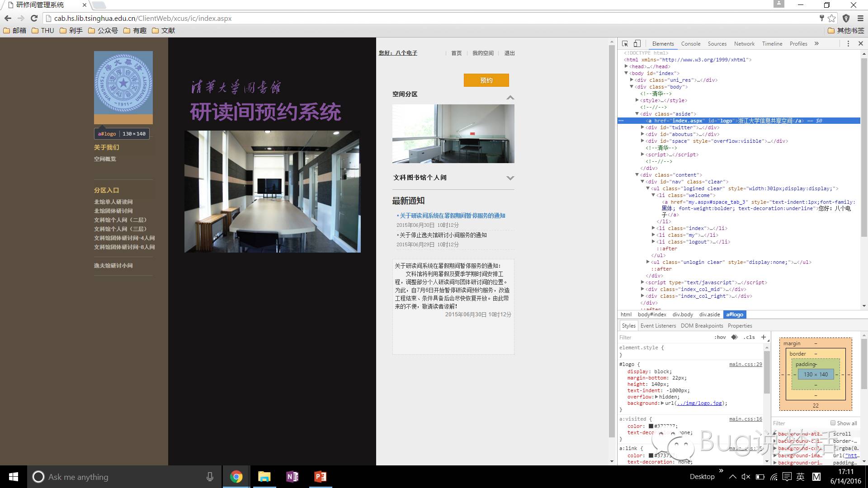Click the a:visited color swatch
The height and width of the screenshot is (488, 868).
651,426
